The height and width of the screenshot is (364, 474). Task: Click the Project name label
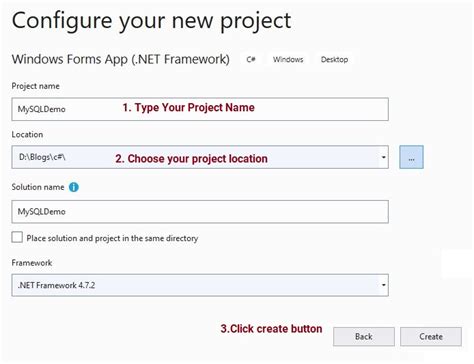click(36, 86)
